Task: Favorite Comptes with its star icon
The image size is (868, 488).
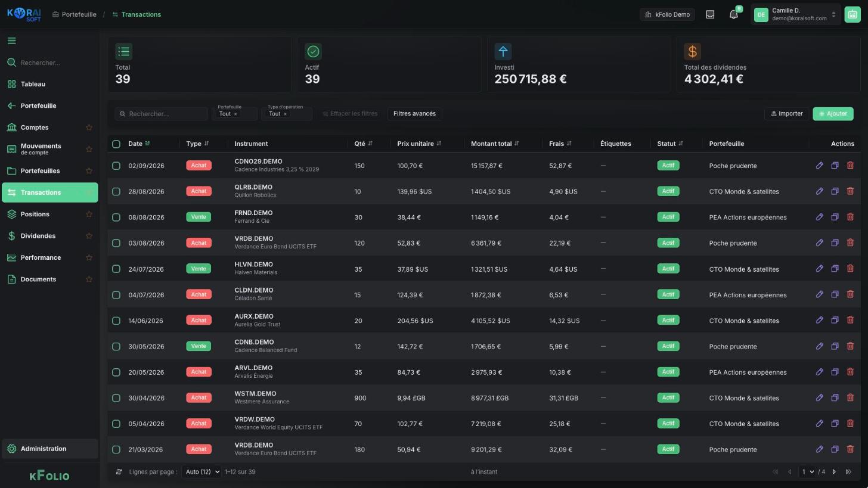Action: (89, 128)
